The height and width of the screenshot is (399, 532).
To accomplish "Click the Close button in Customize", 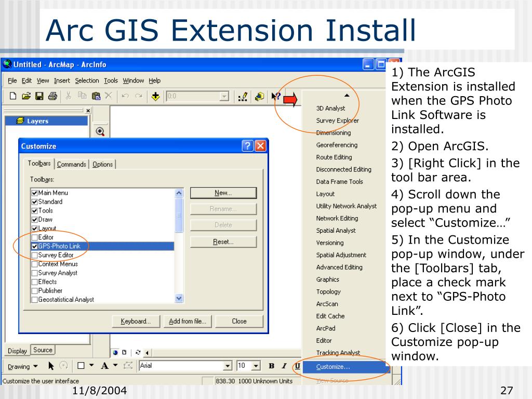I will click(x=239, y=321).
